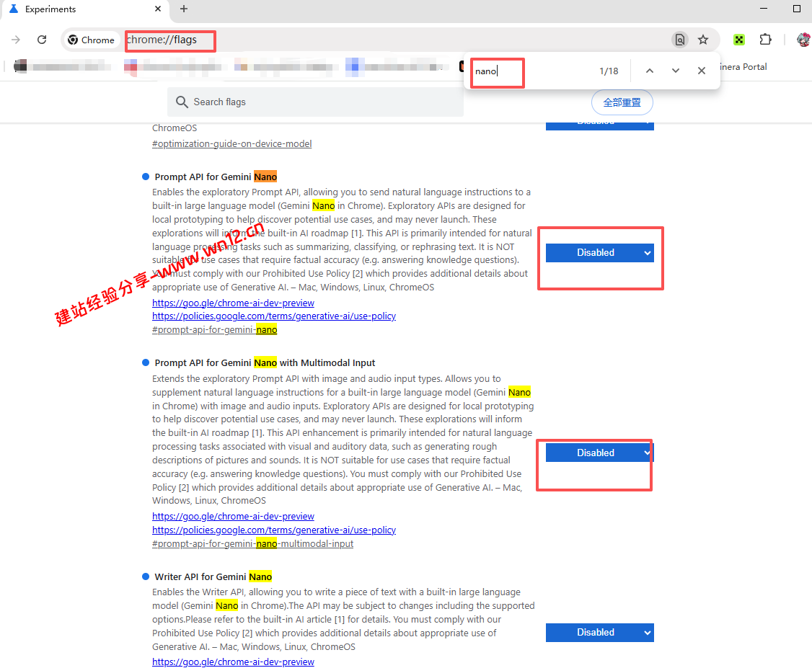Click #prompt-api-for-gemini-nano-multimodal-input anchor

(x=252, y=544)
